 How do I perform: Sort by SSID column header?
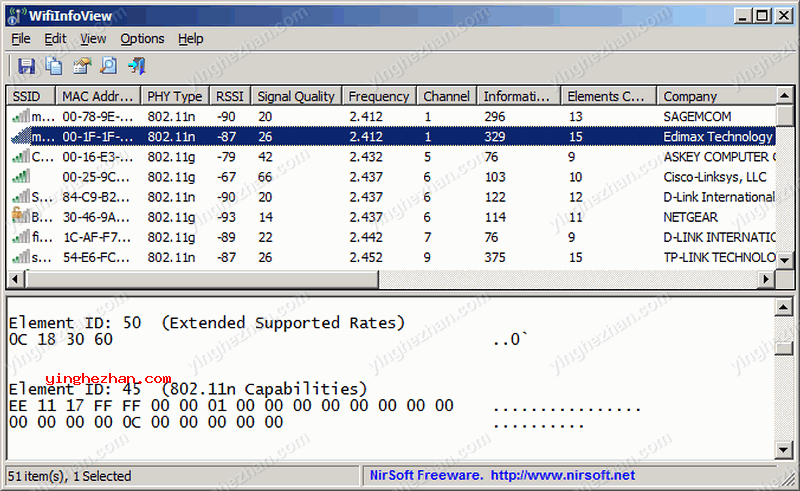(x=31, y=96)
